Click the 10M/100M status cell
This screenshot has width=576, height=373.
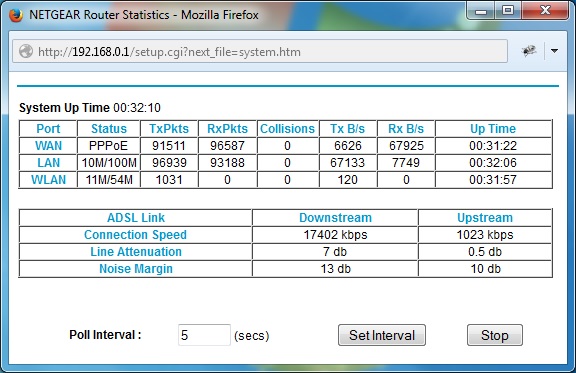[109, 162]
